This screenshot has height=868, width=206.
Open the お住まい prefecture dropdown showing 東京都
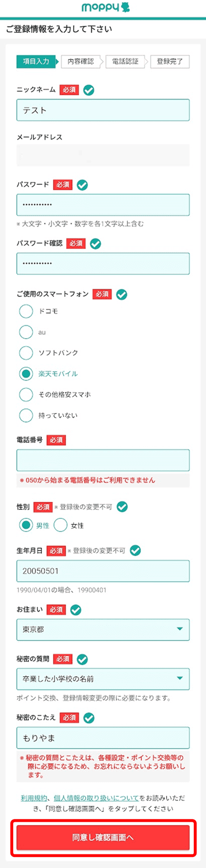pyautogui.click(x=103, y=630)
